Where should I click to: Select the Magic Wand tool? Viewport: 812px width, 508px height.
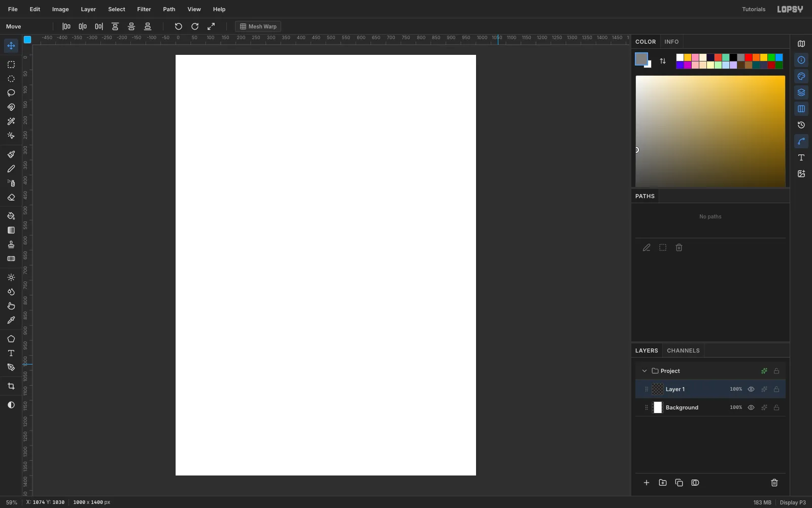11,121
